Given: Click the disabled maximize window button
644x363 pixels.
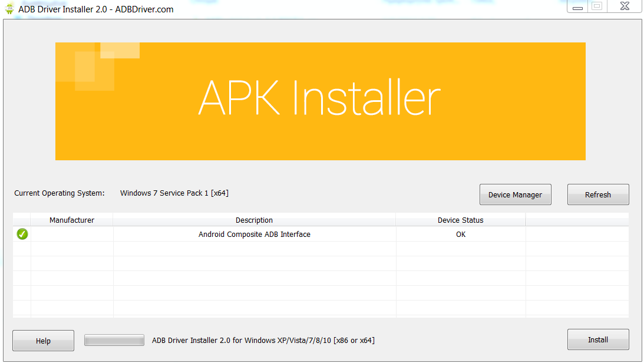Looking at the screenshot, I should [597, 6].
